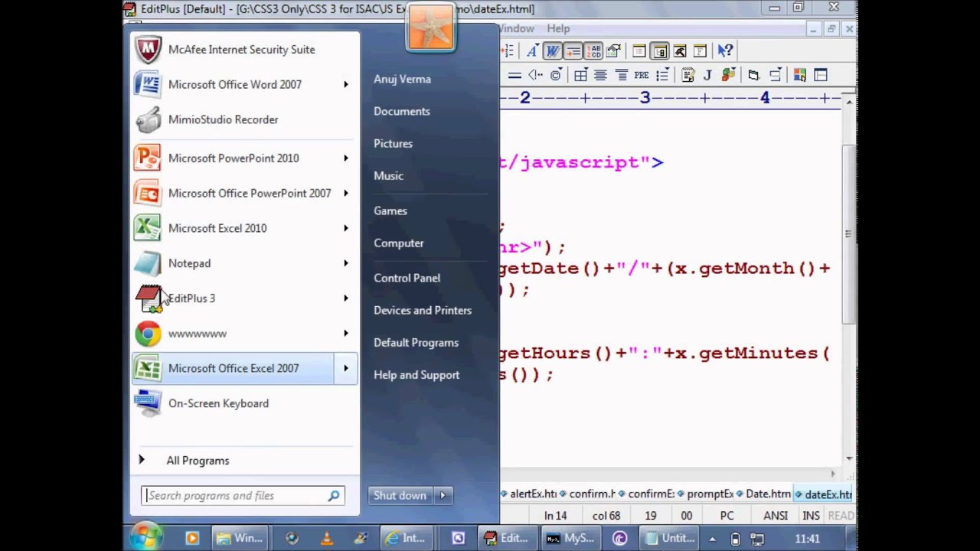Click the context help arrow-question icon
Viewport: 980px width, 551px height.
[x=724, y=51]
